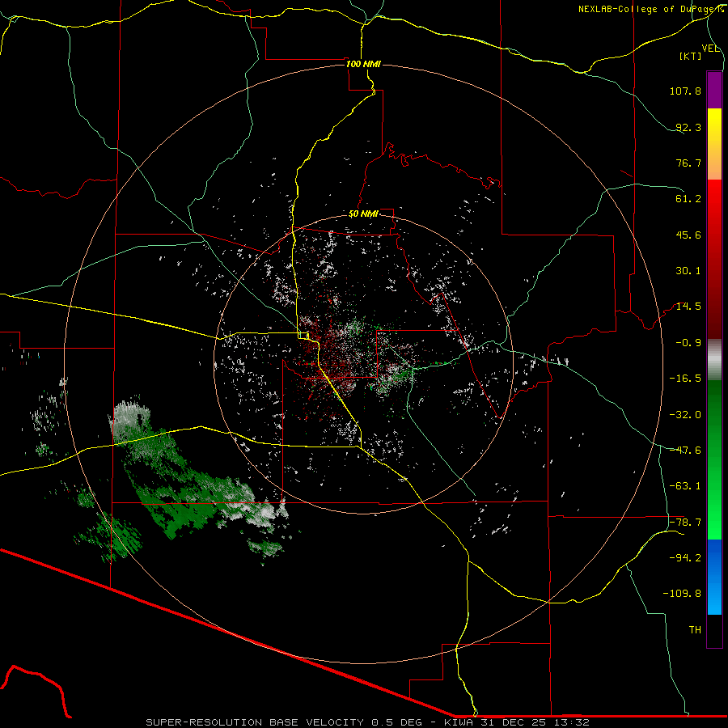Click the -47.6 value on the velocity scale
Image resolution: width=728 pixels, height=728 pixels.
685,451
